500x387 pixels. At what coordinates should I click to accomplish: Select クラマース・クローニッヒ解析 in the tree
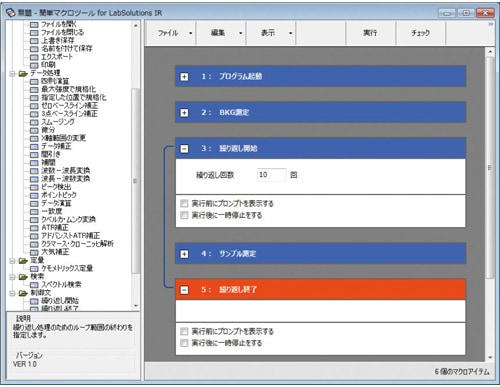point(77,244)
